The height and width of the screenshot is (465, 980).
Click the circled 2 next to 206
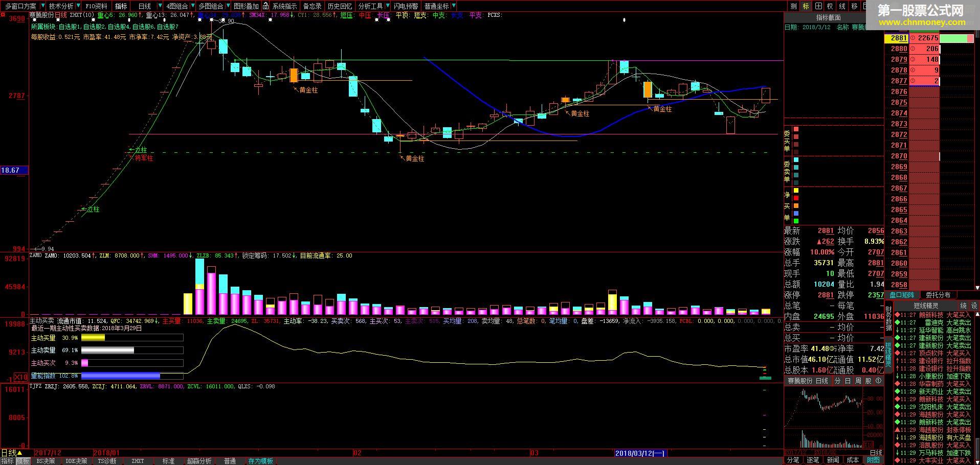pyautogui.click(x=912, y=49)
